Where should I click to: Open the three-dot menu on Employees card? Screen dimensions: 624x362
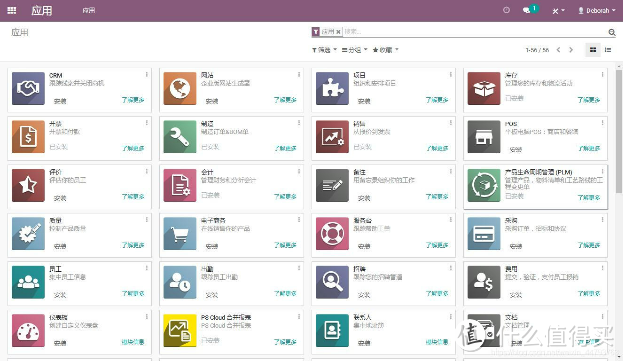click(x=146, y=269)
